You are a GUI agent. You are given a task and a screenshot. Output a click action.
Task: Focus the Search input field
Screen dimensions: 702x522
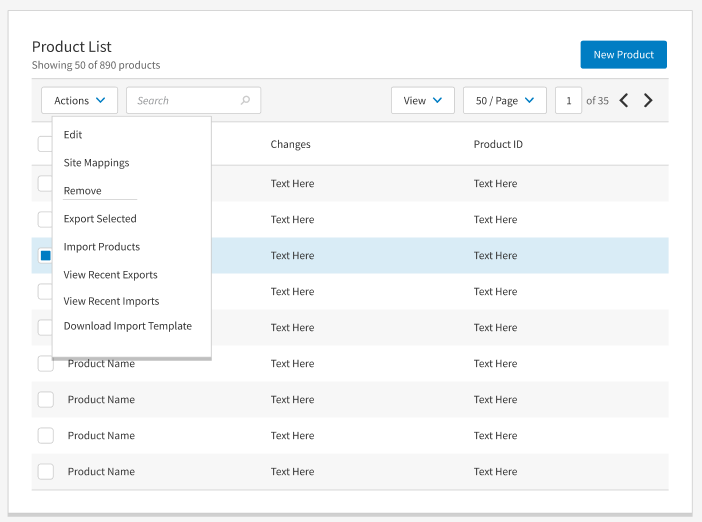pos(193,100)
